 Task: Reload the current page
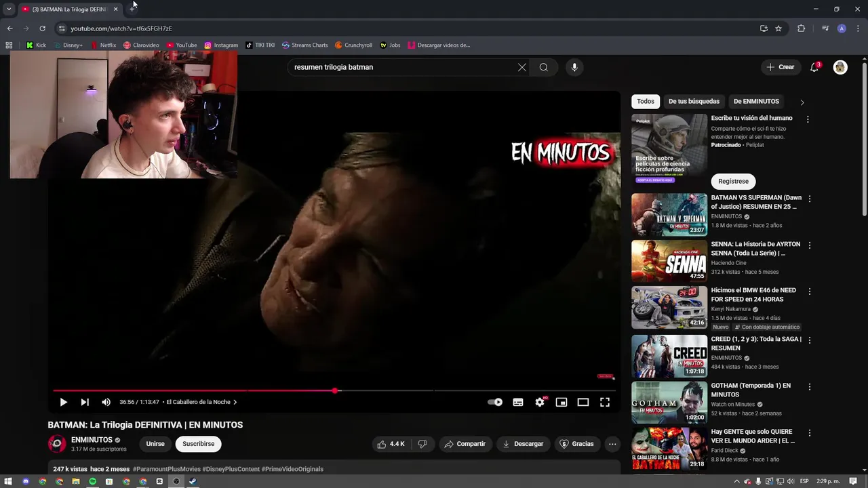[x=42, y=28]
